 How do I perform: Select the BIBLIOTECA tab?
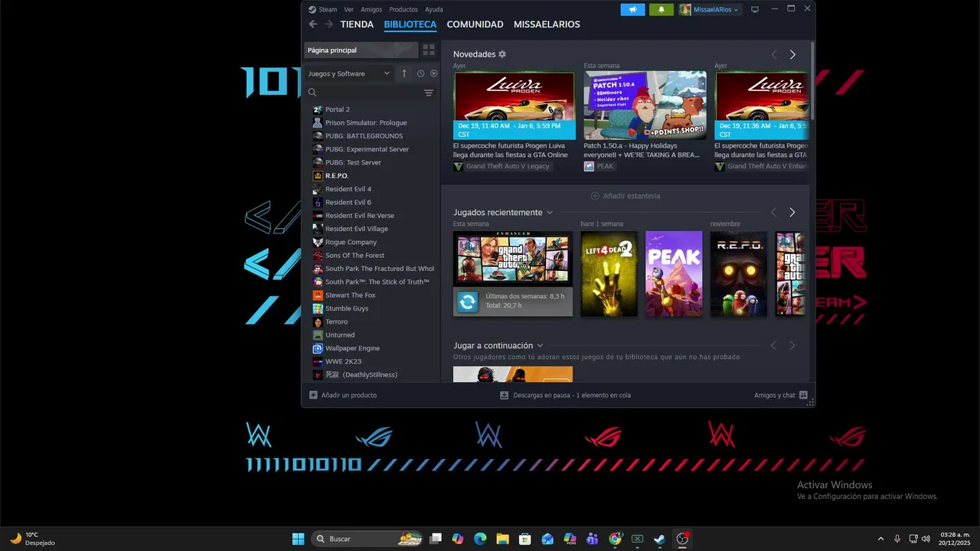pos(410,24)
